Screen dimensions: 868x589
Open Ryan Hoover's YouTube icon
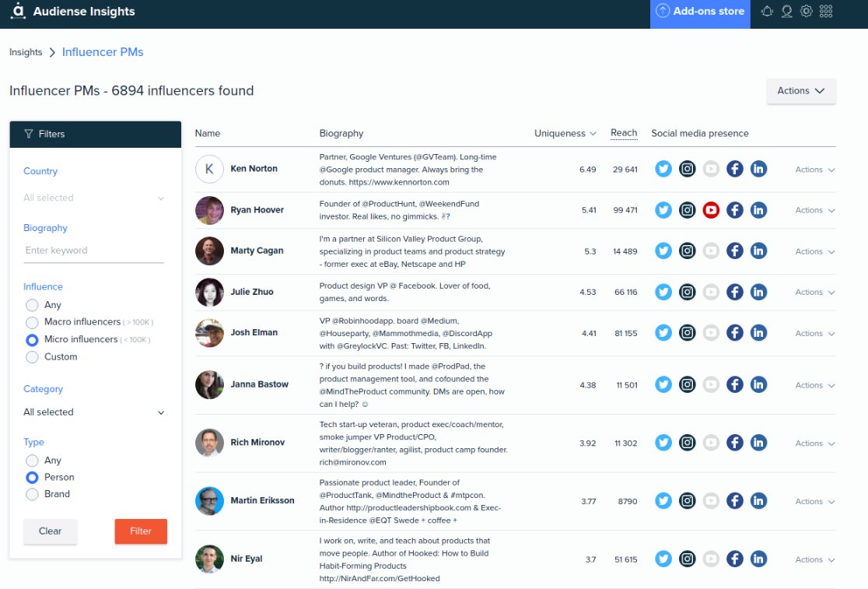pyautogui.click(x=711, y=210)
